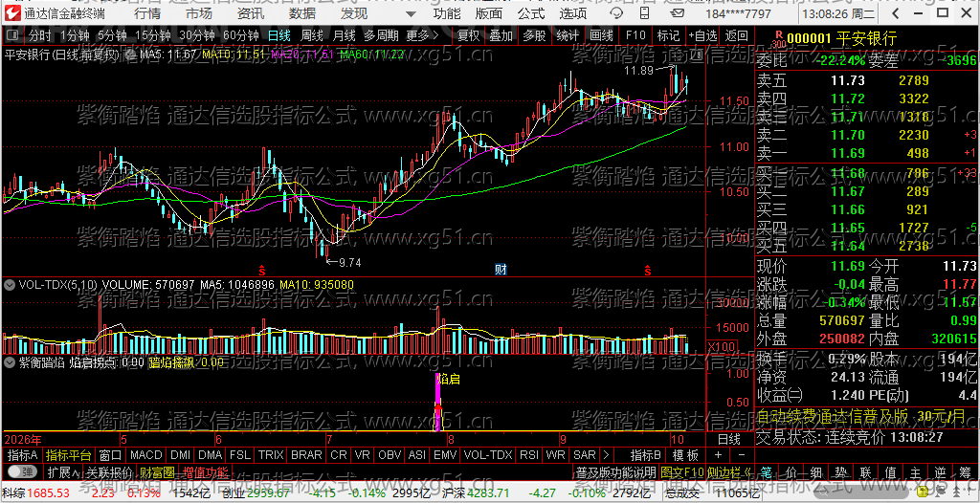Viewport: 980px width, 503px height.
Task: Open 指标B indicator group
Action: click(646, 455)
